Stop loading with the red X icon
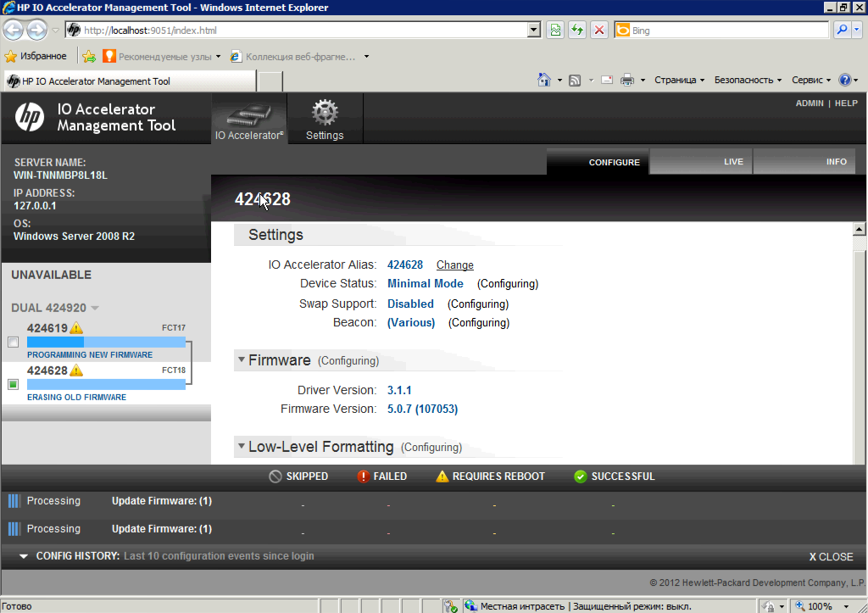The image size is (868, 613). tap(599, 30)
